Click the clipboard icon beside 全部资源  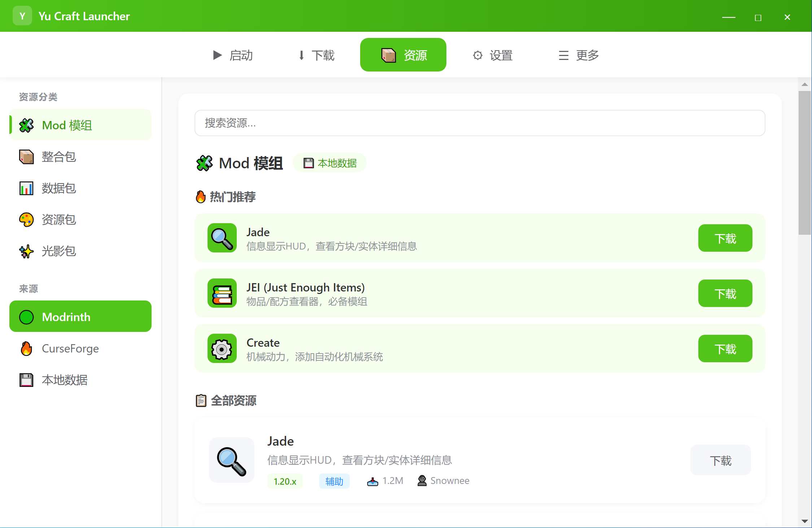point(201,401)
